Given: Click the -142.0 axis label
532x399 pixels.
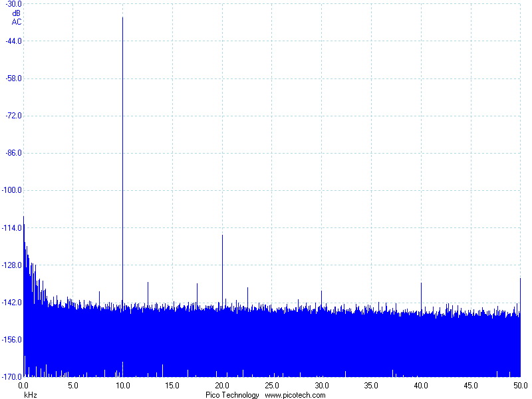Looking at the screenshot, I should [x=12, y=303].
